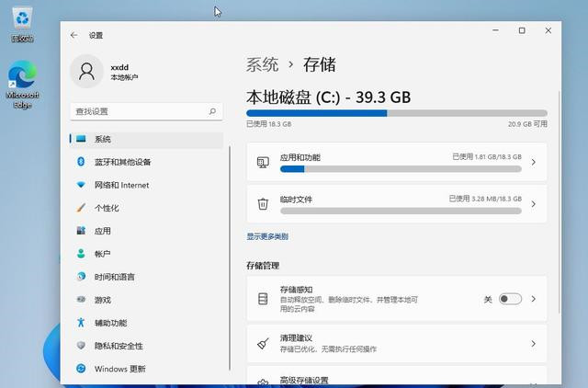Image resolution: width=588 pixels, height=388 pixels.
Task: Click the Find a setting search box
Action: (138, 111)
